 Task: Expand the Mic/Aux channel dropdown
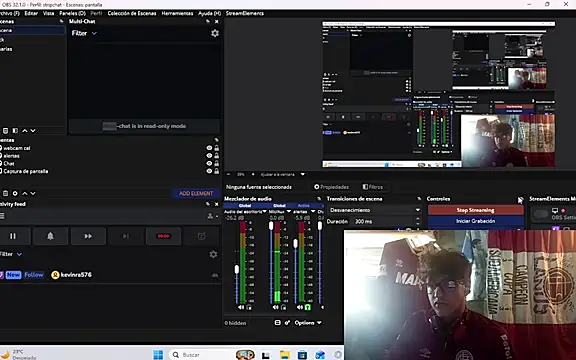288,212
